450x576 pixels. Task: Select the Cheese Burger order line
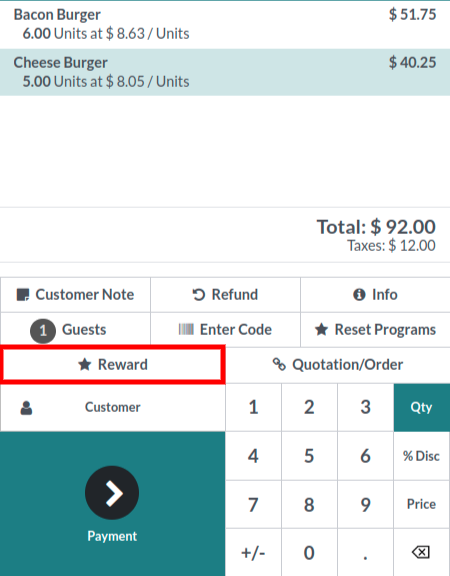click(225, 72)
